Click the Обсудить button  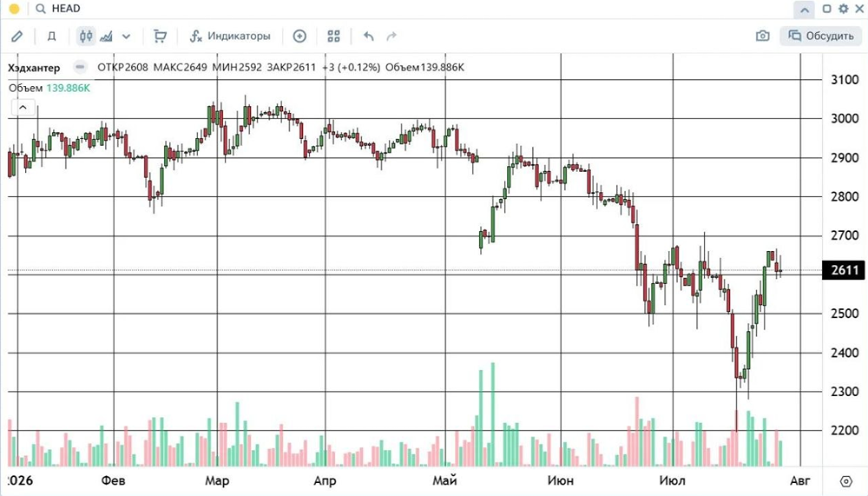pos(821,36)
